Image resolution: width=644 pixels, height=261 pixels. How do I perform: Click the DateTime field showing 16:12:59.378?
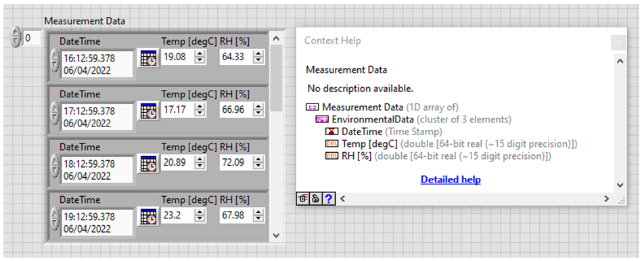tap(97, 64)
